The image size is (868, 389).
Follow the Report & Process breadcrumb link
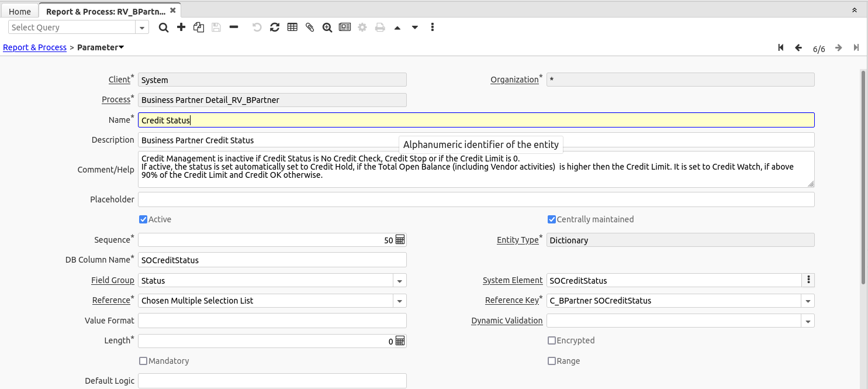pyautogui.click(x=35, y=47)
